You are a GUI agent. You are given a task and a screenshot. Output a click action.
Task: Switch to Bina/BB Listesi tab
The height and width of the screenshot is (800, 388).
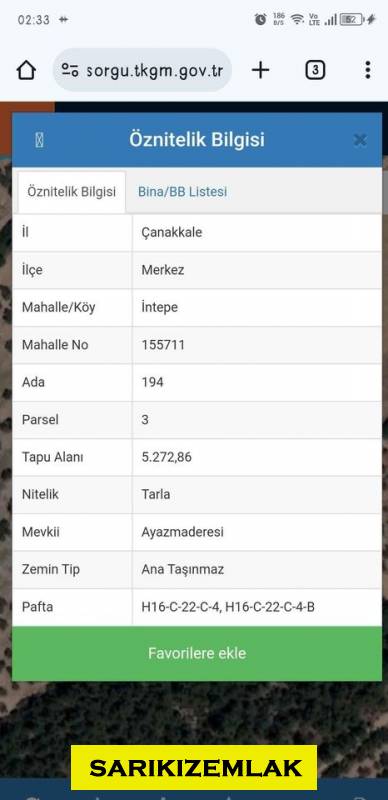tap(182, 192)
